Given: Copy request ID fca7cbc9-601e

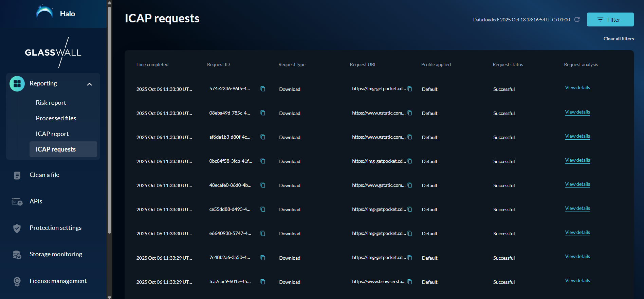Looking at the screenshot, I should [263, 282].
